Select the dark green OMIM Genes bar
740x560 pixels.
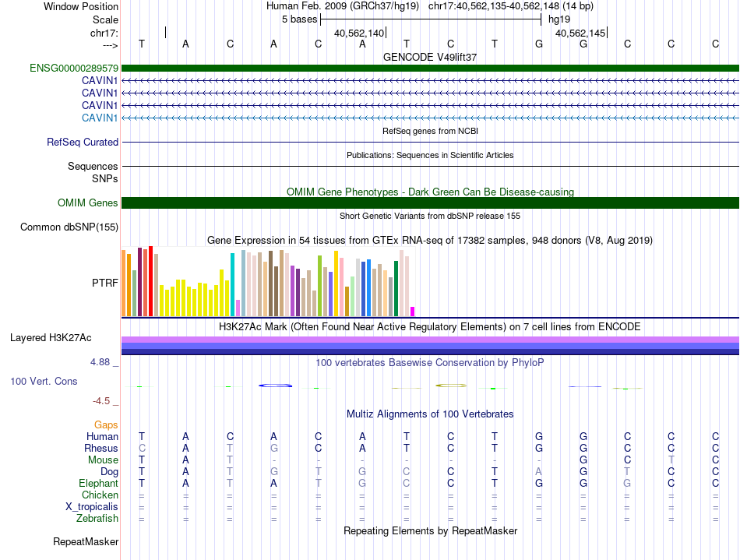(x=430, y=203)
